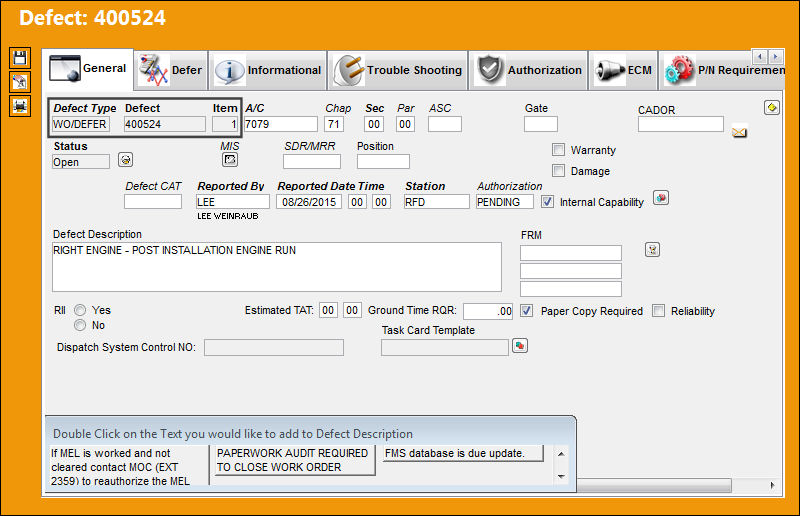Viewport: 800px width, 516px height.
Task: Click the ASC input field
Action: [x=445, y=124]
